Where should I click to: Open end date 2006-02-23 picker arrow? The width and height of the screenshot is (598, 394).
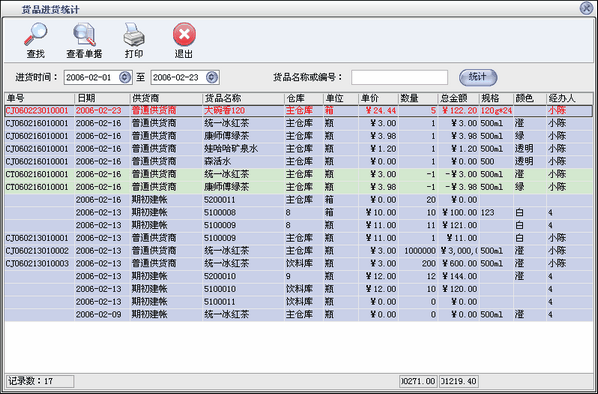[x=212, y=77]
